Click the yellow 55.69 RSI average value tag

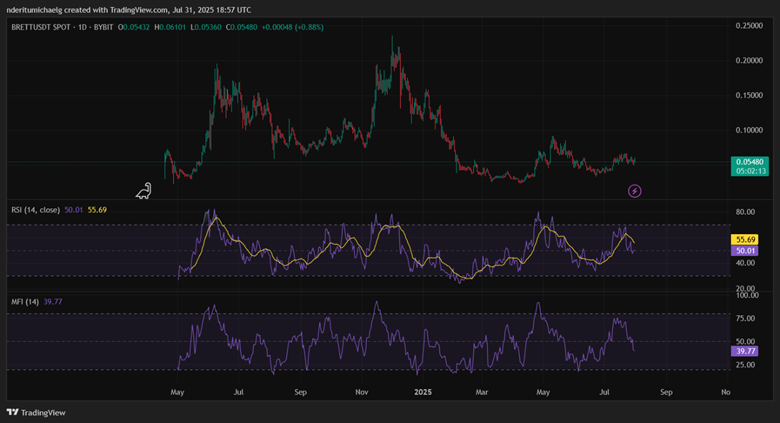coord(744,240)
